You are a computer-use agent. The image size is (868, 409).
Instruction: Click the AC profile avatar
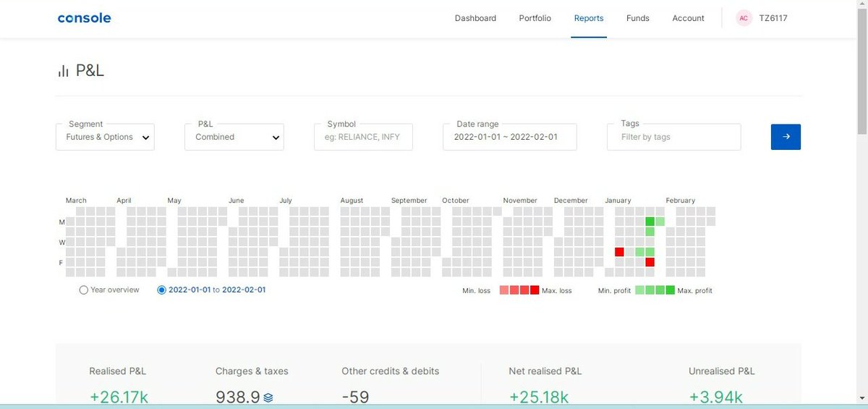744,18
